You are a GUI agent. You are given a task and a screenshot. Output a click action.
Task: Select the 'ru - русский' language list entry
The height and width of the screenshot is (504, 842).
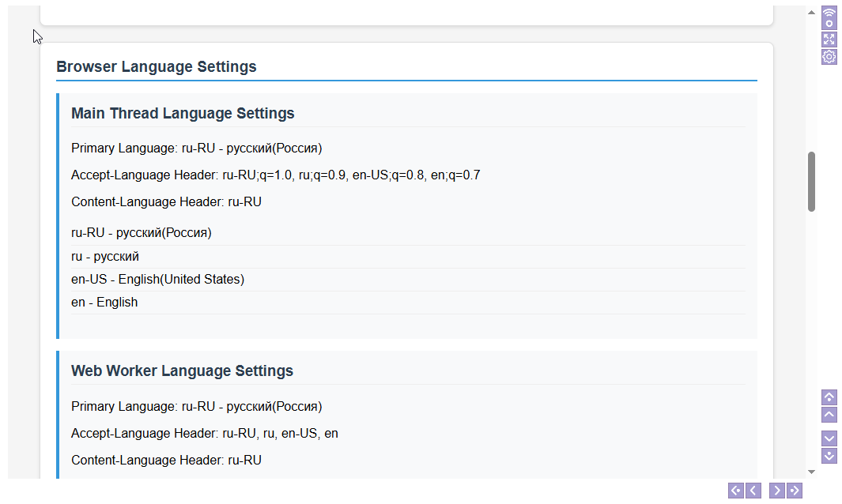coord(105,257)
